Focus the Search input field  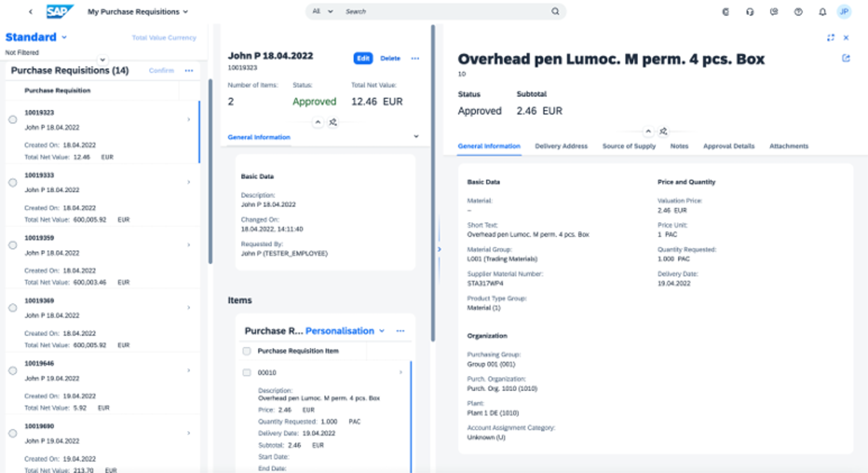(445, 12)
